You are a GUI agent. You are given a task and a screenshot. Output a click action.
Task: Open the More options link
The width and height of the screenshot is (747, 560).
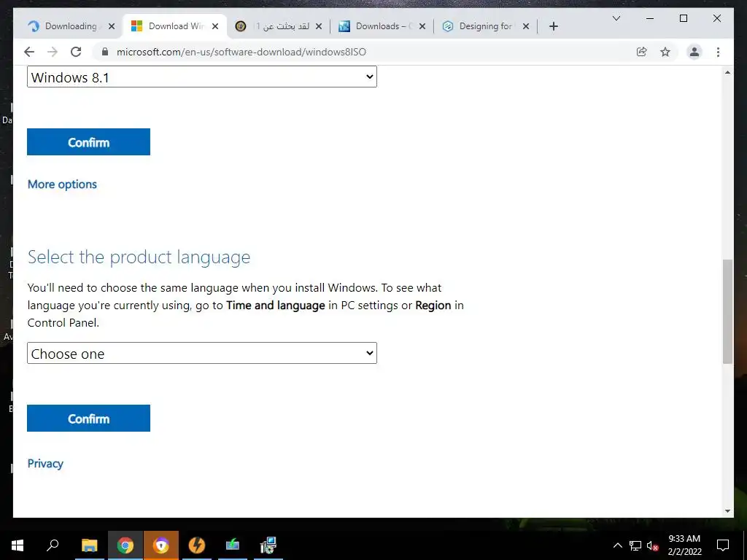pyautogui.click(x=62, y=184)
